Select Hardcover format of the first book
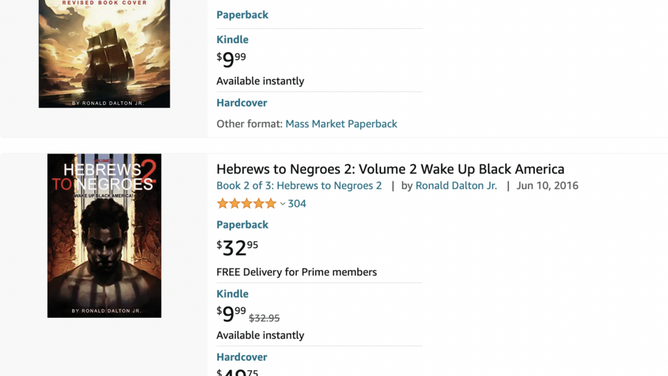The image size is (668, 376). [x=242, y=103]
